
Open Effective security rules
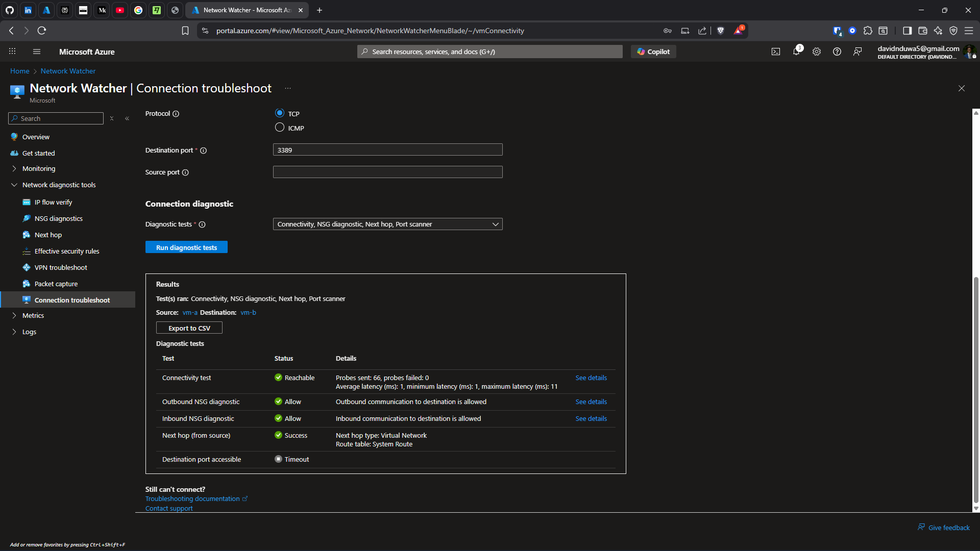(67, 252)
